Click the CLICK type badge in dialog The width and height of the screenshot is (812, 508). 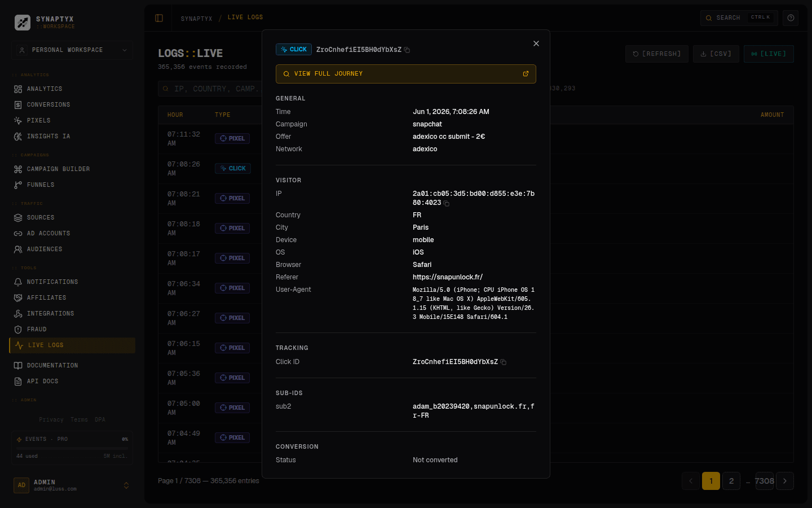point(294,50)
